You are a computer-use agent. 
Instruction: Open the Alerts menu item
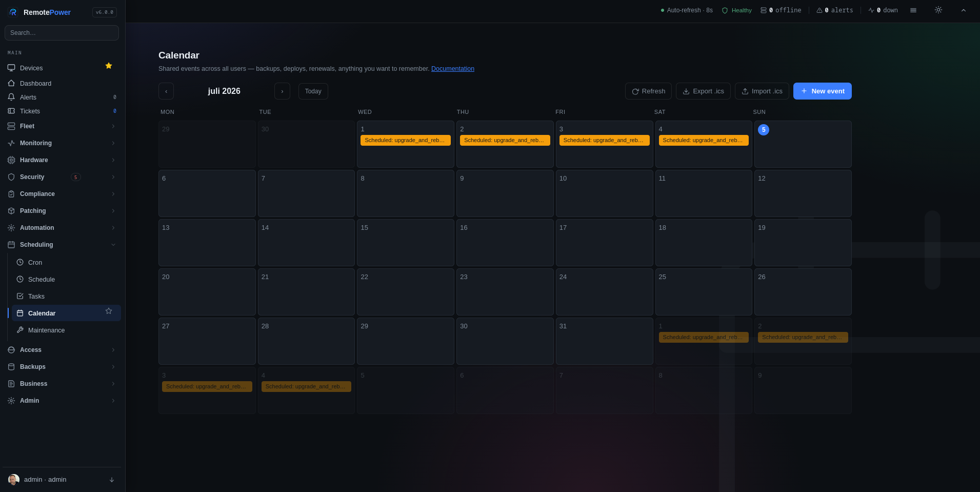tap(62, 97)
